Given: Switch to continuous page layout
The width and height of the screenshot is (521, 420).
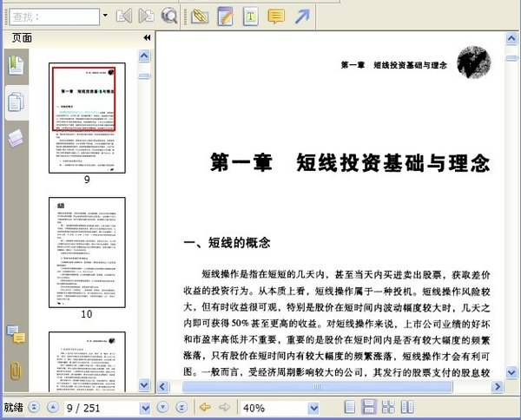Looking at the screenshot, I should pyautogui.click(x=369, y=407).
